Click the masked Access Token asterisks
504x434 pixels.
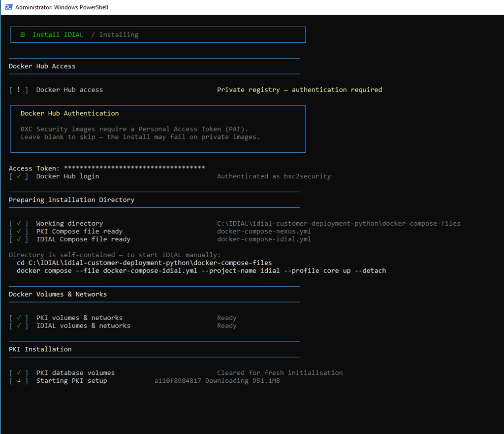(x=134, y=167)
